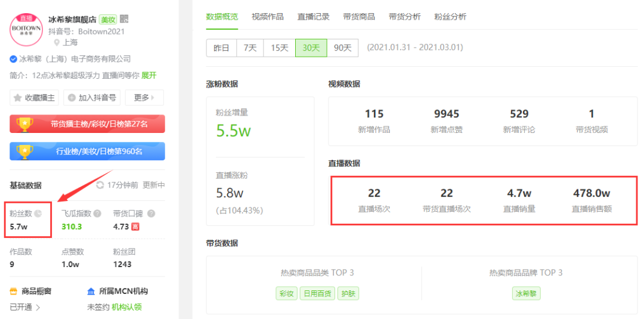Click the trophy icon on blue ranking banner
The width and height of the screenshot is (644, 319).
click(24, 151)
